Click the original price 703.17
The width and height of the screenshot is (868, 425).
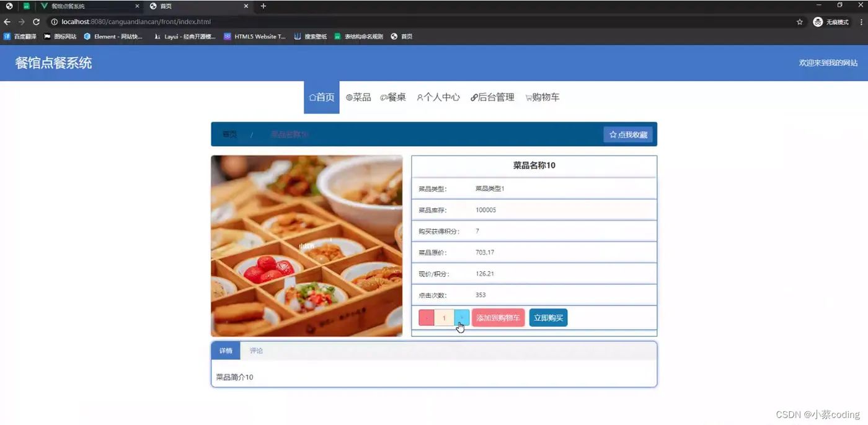coord(485,253)
